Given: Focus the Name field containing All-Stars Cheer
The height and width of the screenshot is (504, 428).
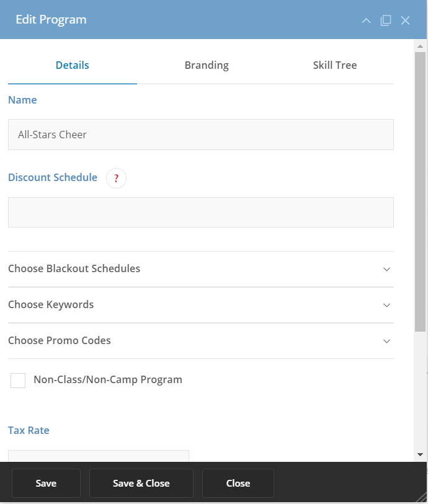Looking at the screenshot, I should tap(201, 135).
